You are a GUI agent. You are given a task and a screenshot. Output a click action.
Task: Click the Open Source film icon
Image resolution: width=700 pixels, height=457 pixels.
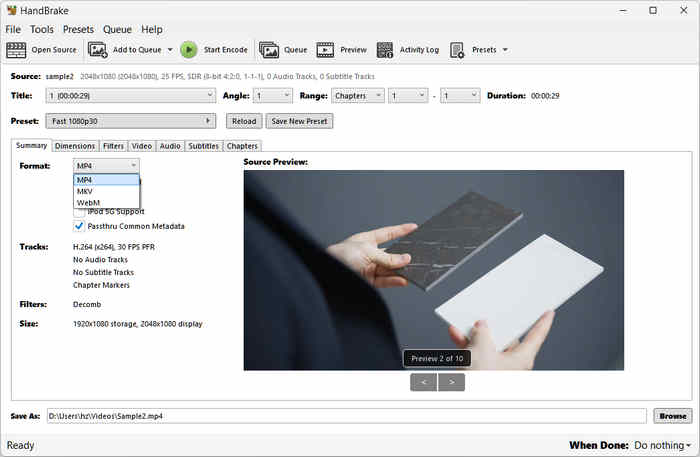16,50
